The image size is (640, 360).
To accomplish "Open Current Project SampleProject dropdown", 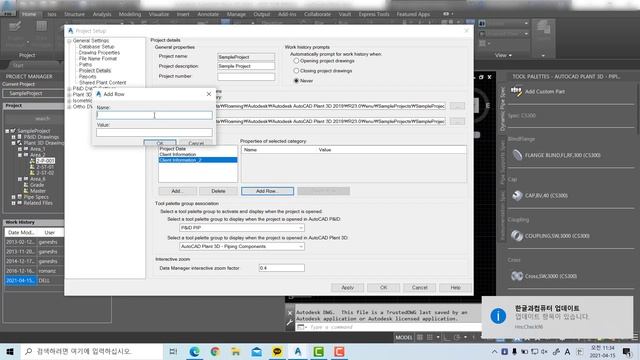I will pyautogui.click(x=33, y=93).
